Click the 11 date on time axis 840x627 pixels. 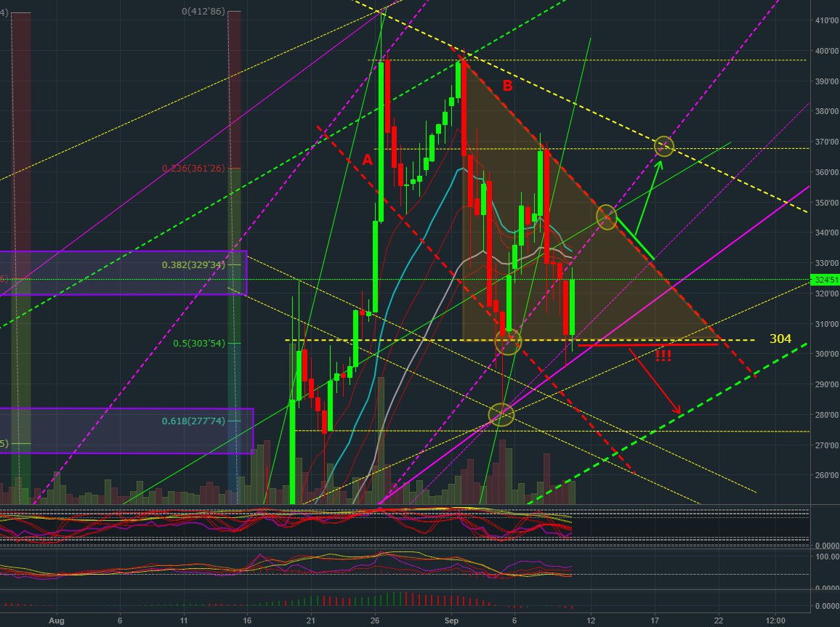coord(184,620)
